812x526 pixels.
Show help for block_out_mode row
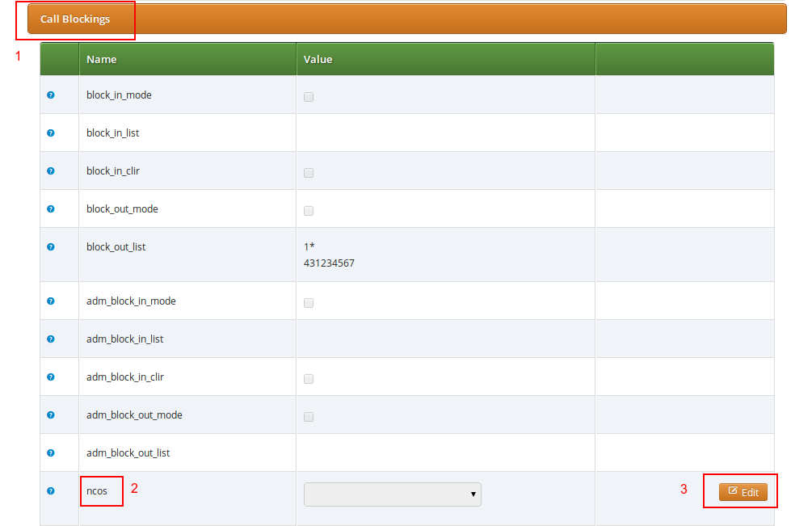51,209
